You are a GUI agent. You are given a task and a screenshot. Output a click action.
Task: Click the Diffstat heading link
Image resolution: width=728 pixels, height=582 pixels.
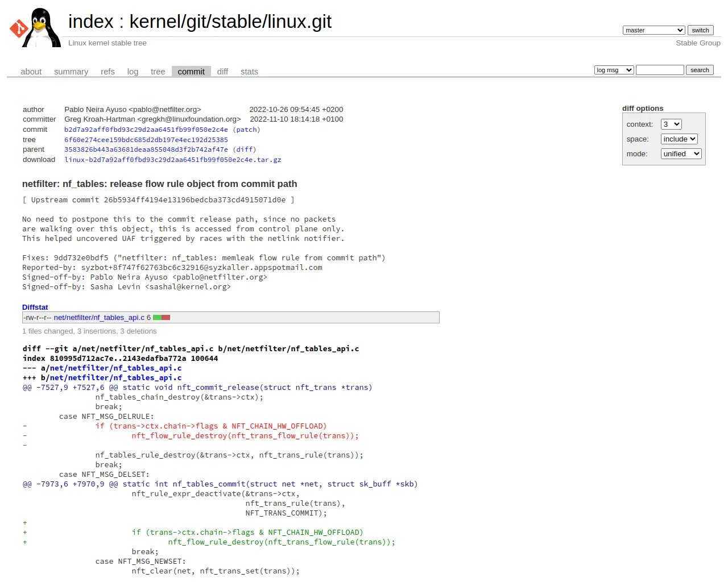tap(35, 307)
